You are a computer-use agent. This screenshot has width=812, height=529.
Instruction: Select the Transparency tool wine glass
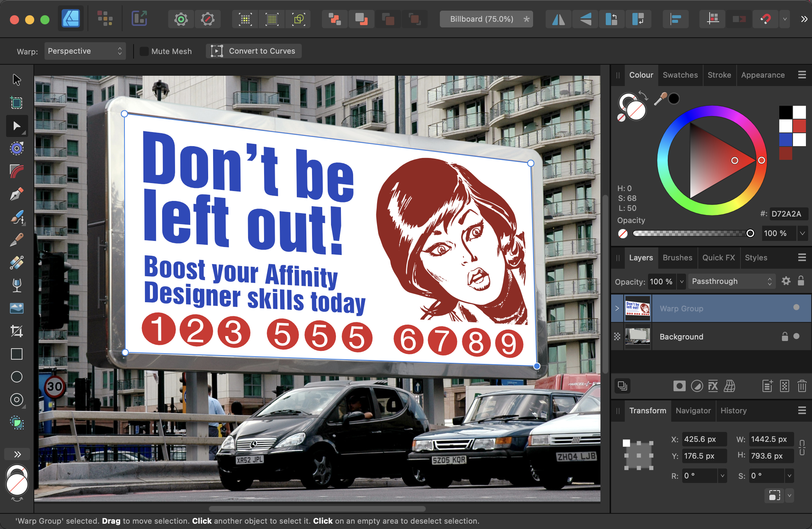[17, 285]
